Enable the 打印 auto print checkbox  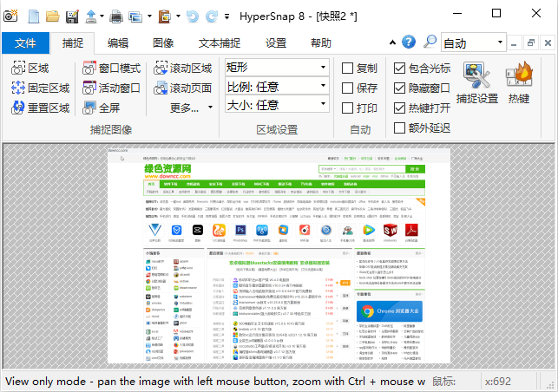click(359, 108)
